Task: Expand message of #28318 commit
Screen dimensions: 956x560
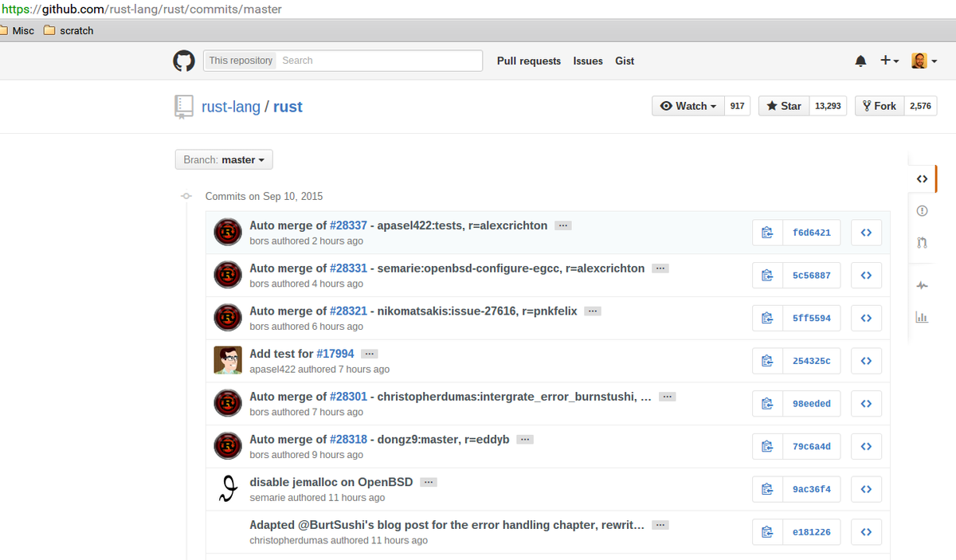Action: pyautogui.click(x=525, y=440)
